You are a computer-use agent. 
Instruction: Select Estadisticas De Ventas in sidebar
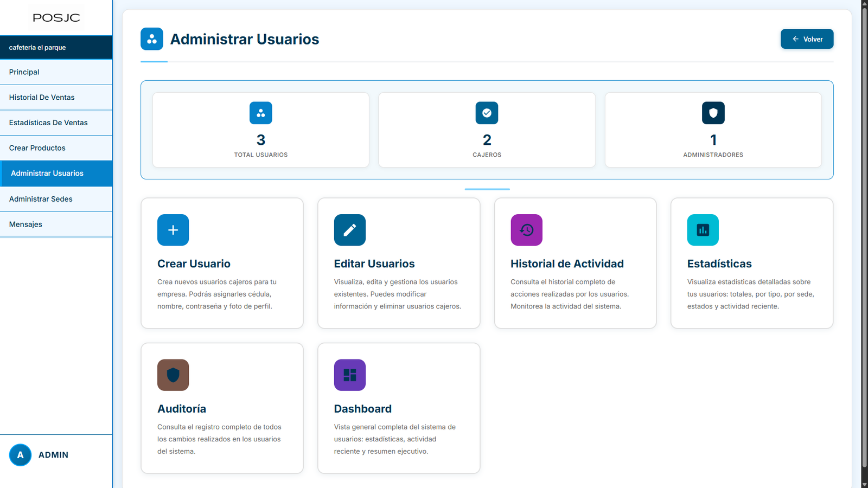[48, 123]
